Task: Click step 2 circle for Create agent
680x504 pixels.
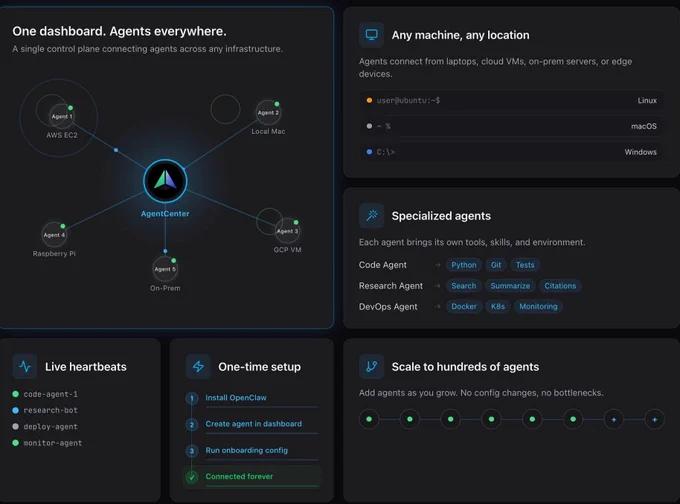Action: (x=192, y=425)
